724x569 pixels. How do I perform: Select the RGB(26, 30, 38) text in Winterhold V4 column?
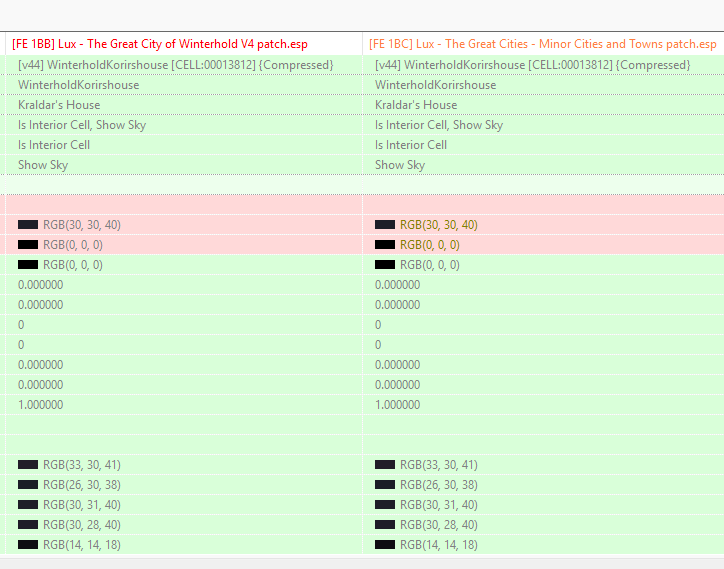(x=82, y=484)
